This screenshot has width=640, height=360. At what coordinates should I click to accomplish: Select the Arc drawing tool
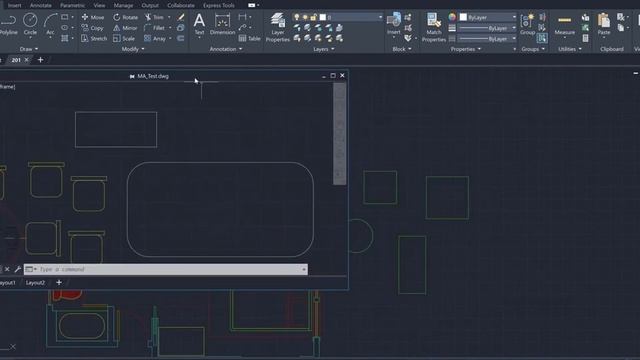pyautogui.click(x=50, y=24)
